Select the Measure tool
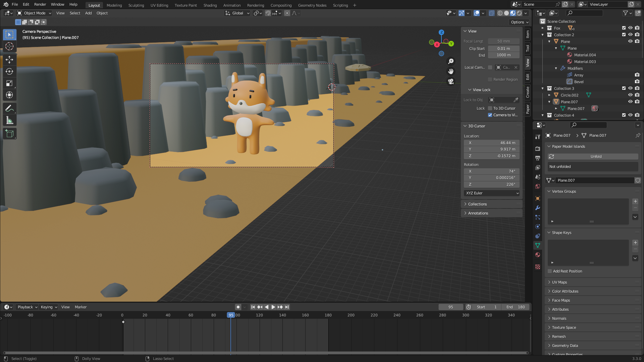Image resolution: width=644 pixels, height=362 pixels. [x=9, y=120]
